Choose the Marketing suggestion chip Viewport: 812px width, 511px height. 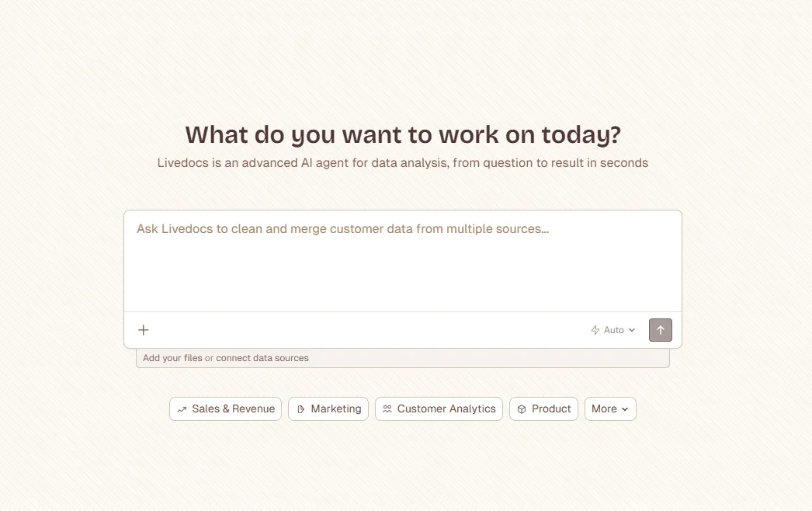tap(328, 408)
